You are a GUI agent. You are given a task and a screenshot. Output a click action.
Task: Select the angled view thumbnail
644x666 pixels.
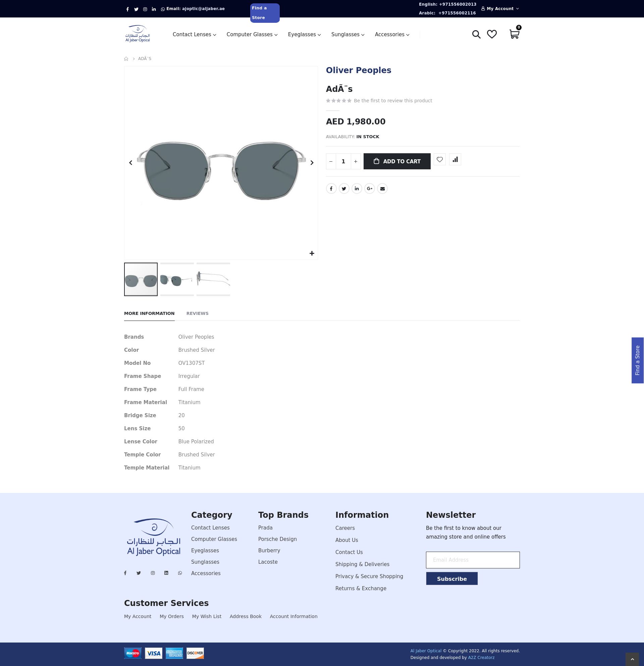(x=177, y=279)
